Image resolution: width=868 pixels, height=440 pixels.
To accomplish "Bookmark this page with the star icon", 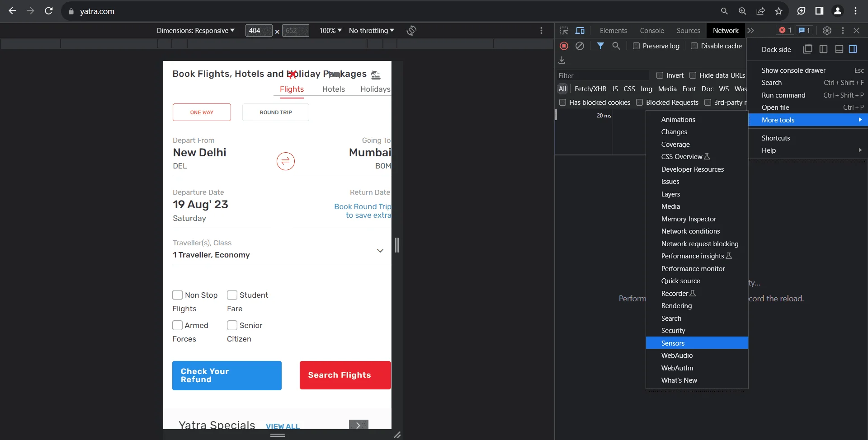I will click(778, 11).
